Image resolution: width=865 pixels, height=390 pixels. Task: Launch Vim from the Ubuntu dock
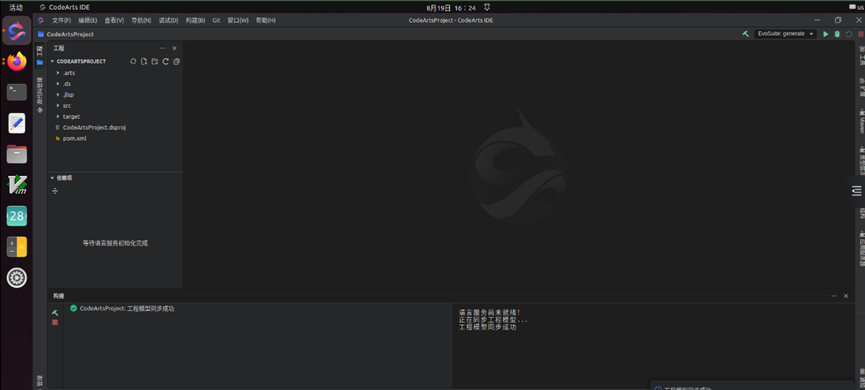coord(17,185)
